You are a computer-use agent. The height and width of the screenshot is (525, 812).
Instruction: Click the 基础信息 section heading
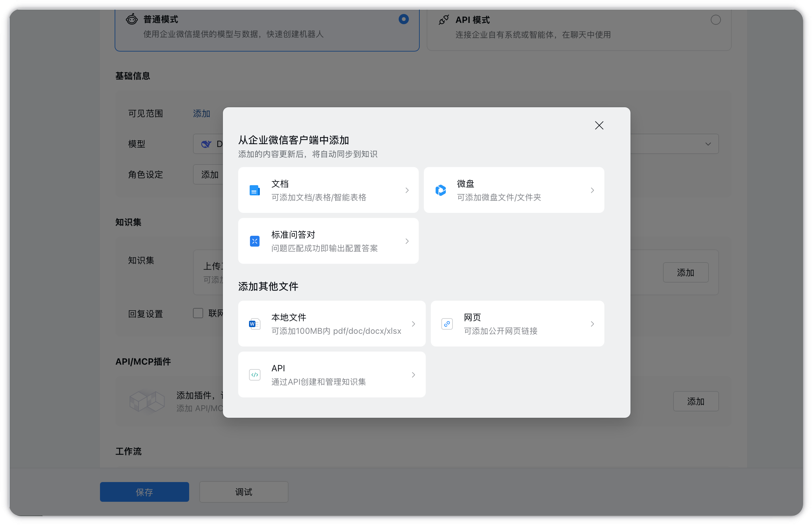click(x=133, y=76)
